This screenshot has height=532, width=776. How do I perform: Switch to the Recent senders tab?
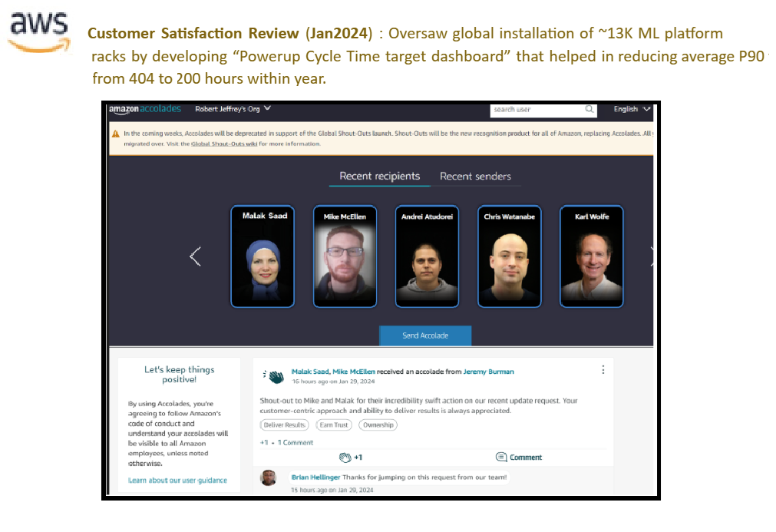coord(475,176)
